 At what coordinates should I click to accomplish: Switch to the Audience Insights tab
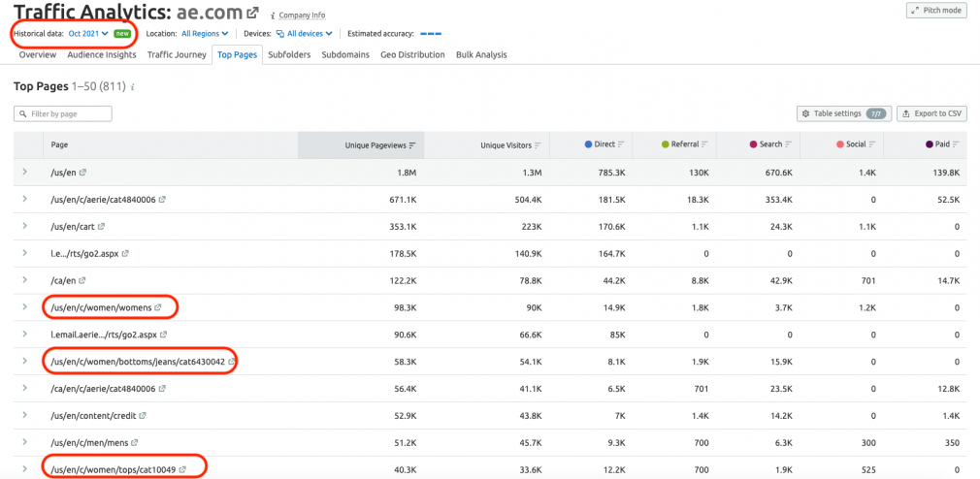pyautogui.click(x=102, y=55)
